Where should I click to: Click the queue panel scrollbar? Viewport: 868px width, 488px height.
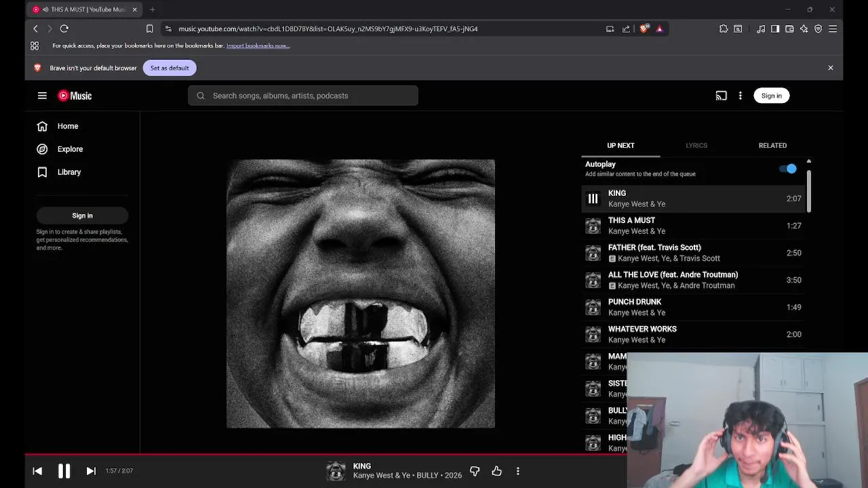808,191
